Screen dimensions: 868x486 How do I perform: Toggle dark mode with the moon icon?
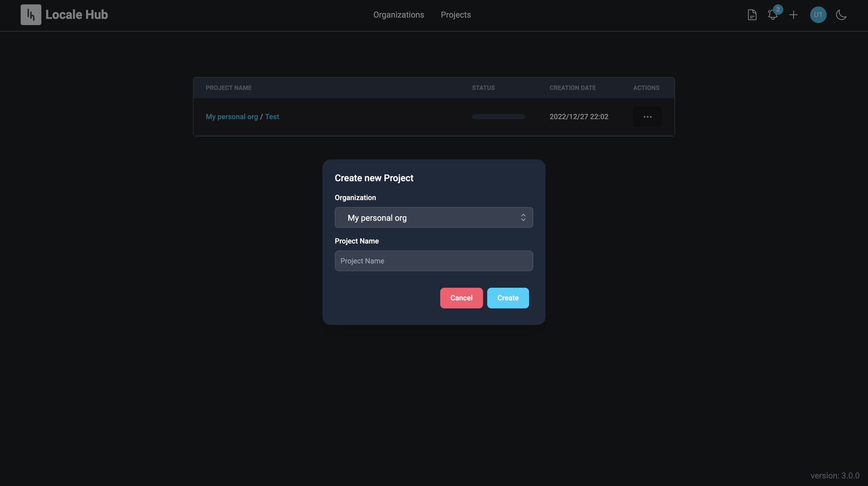[x=841, y=15]
